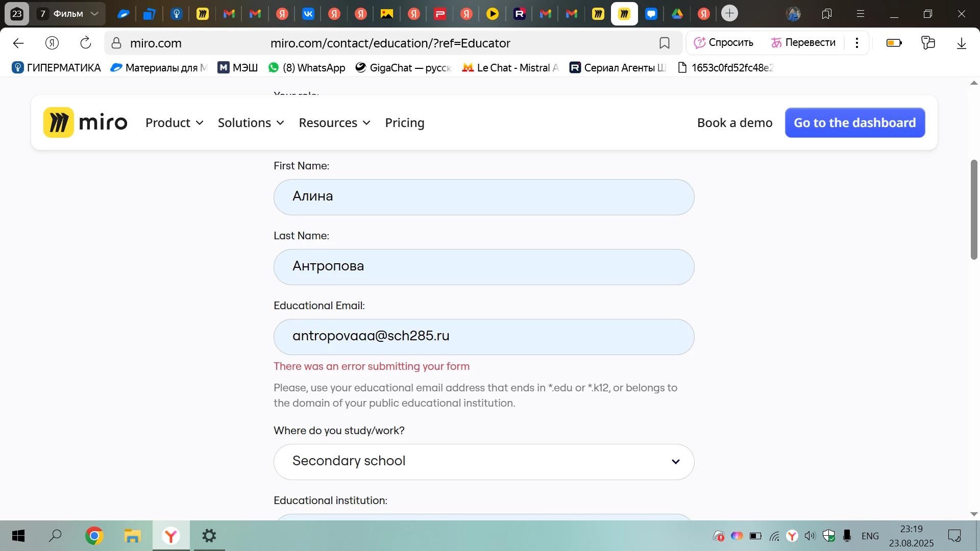This screenshot has width=980, height=551.
Task: Expand the Фильм tab group dropdown
Action: coord(94,14)
